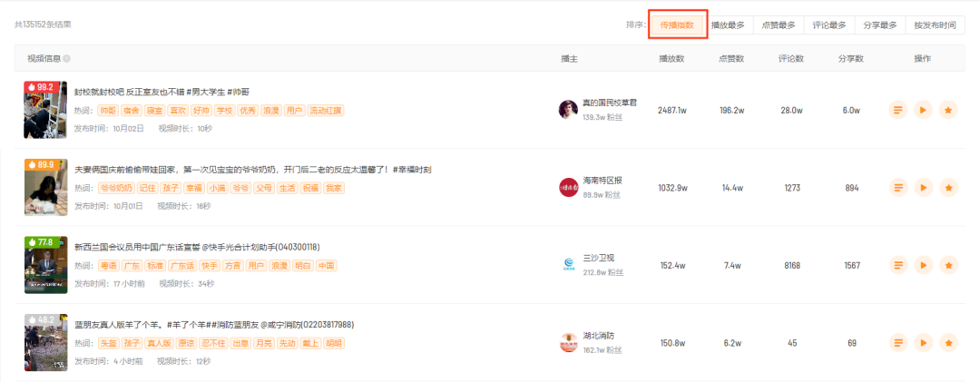The height and width of the screenshot is (382, 980).
Task: Click the 祝福 hot word tag
Action: coord(310,188)
